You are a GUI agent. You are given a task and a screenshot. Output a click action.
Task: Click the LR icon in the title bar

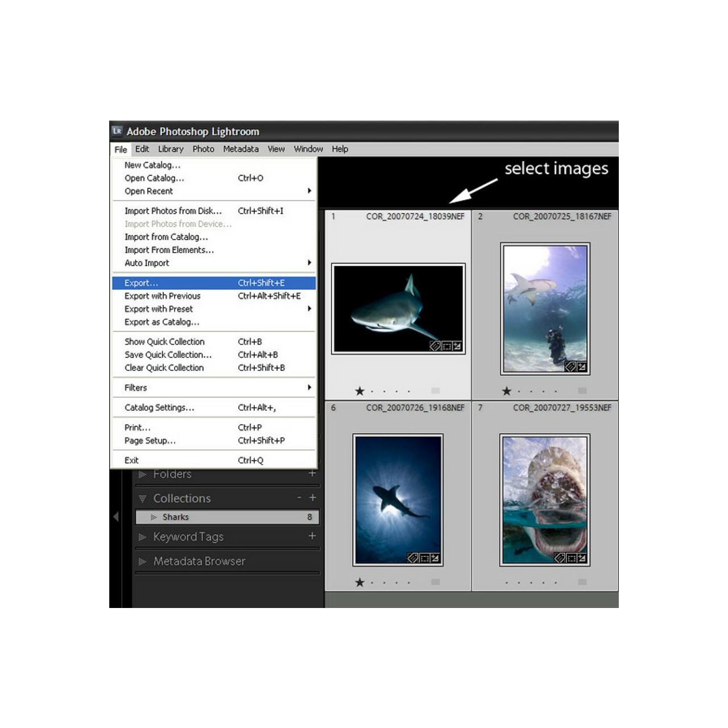click(117, 131)
